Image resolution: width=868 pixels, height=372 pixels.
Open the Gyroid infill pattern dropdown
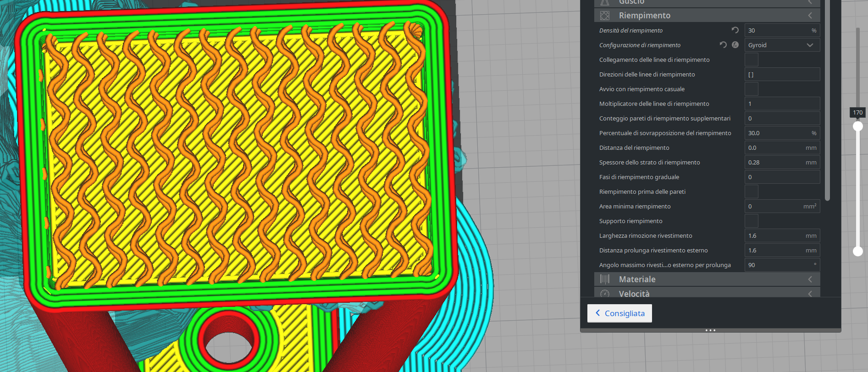(x=782, y=45)
